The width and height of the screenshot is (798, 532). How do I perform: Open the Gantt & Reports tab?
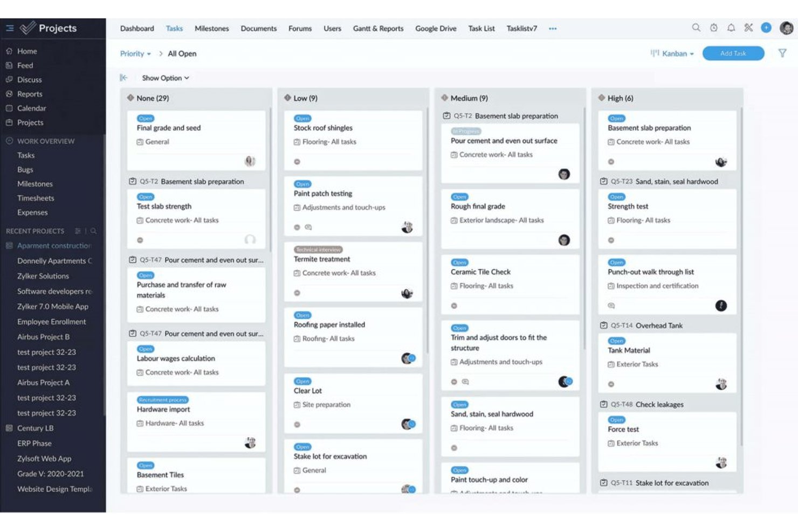pyautogui.click(x=378, y=29)
